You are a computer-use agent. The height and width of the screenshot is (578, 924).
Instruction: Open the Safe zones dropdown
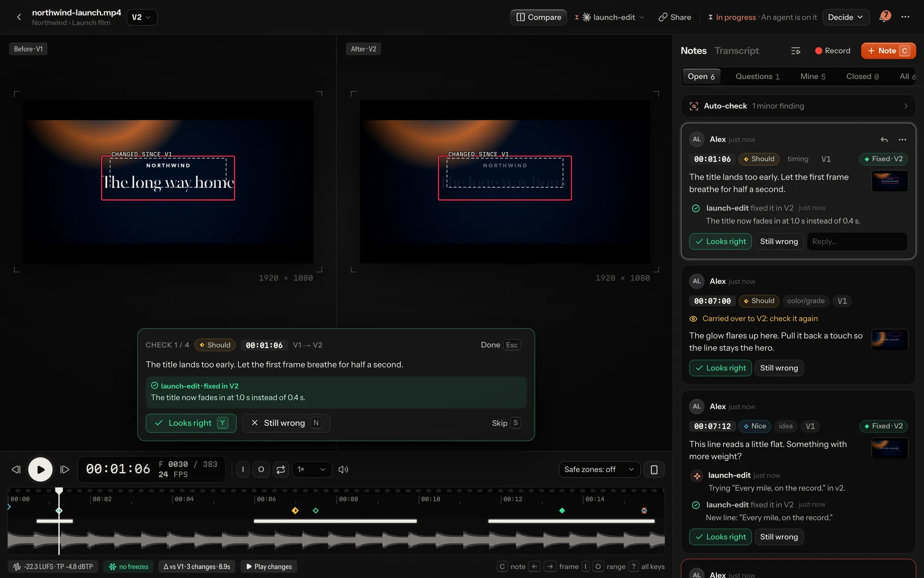[x=599, y=469]
